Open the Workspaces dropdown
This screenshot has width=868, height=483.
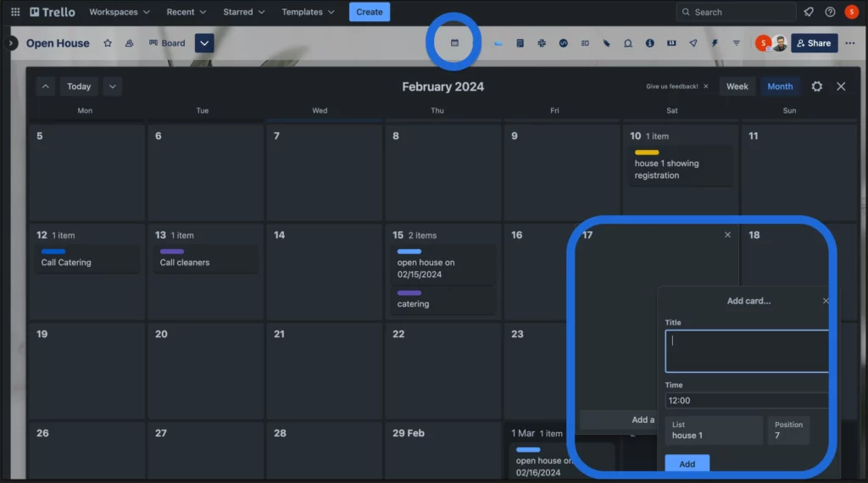119,12
